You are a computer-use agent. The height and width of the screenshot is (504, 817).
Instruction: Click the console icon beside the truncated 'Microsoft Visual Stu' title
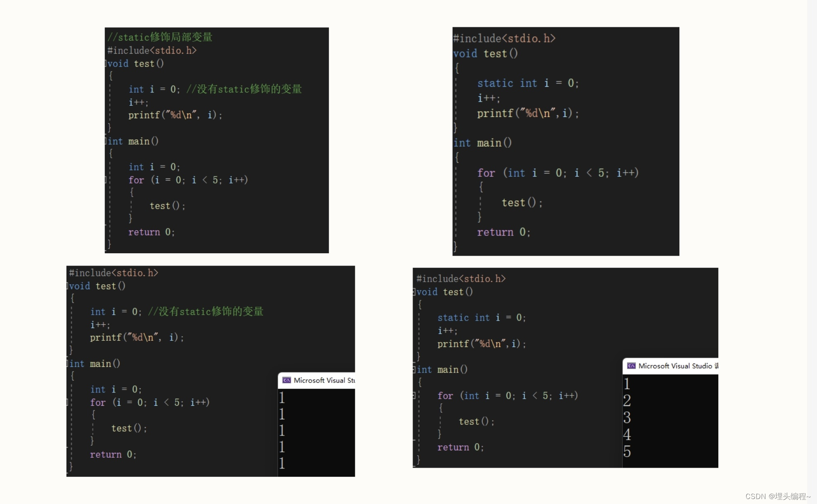pyautogui.click(x=287, y=380)
